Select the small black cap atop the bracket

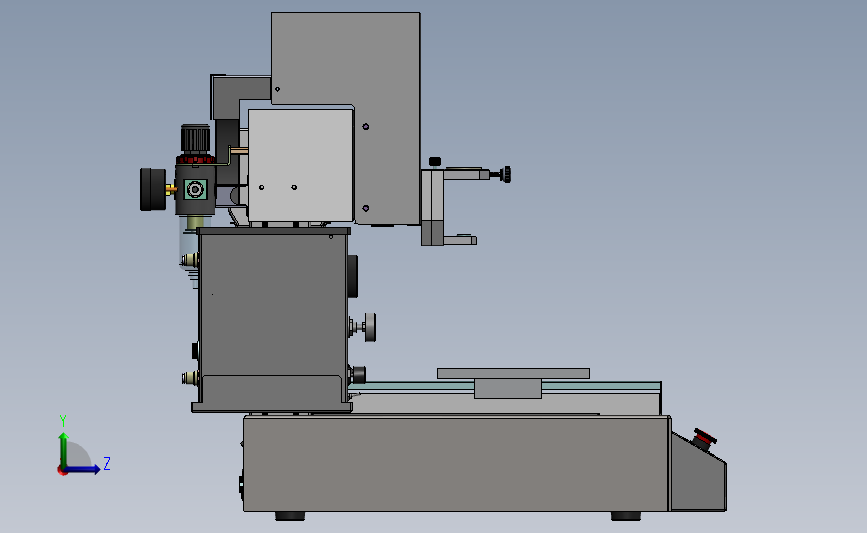(x=435, y=161)
